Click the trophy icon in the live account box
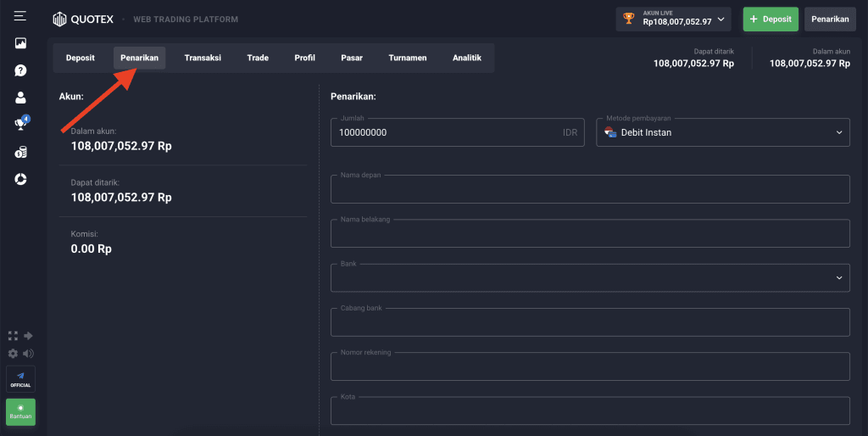The height and width of the screenshot is (436, 868). [x=628, y=19]
